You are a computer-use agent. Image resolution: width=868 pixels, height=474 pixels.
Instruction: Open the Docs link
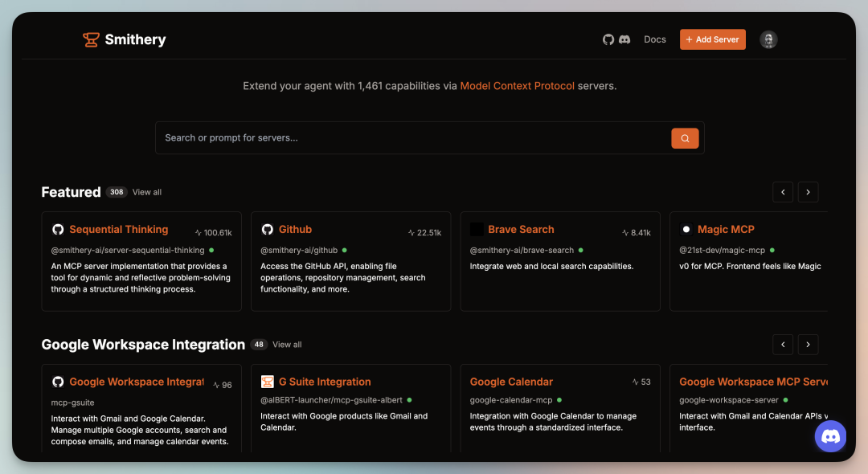click(x=655, y=39)
